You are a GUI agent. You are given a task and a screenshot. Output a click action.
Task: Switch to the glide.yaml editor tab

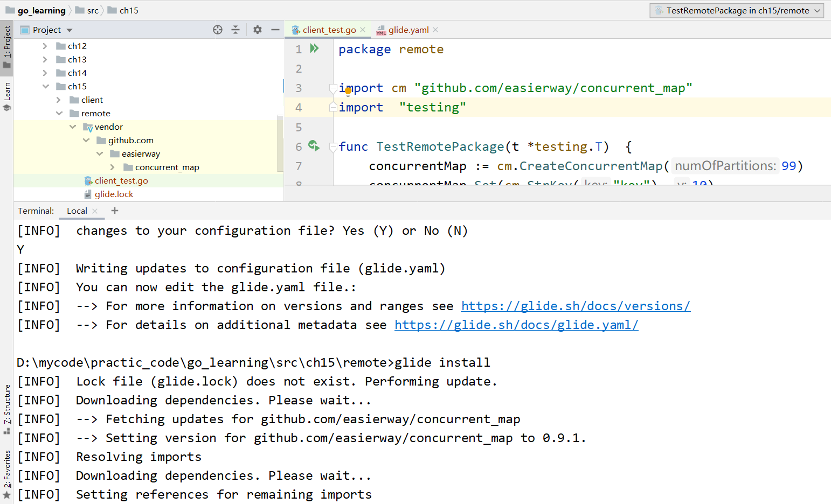[408, 30]
